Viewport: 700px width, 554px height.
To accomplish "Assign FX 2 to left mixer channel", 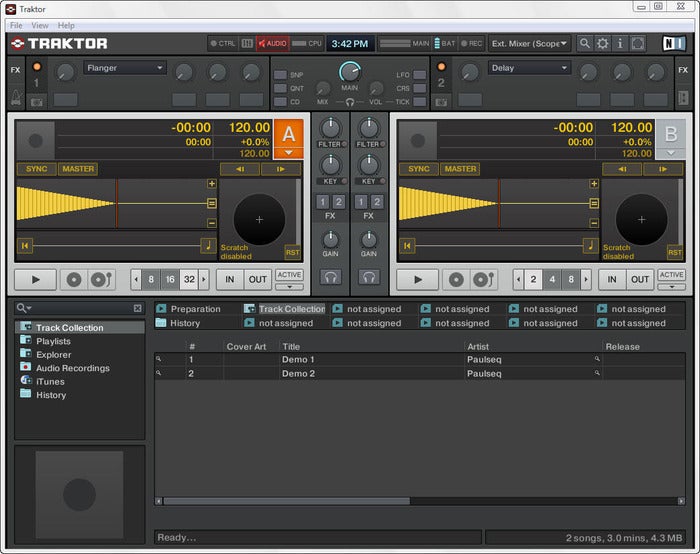I will coord(339,202).
